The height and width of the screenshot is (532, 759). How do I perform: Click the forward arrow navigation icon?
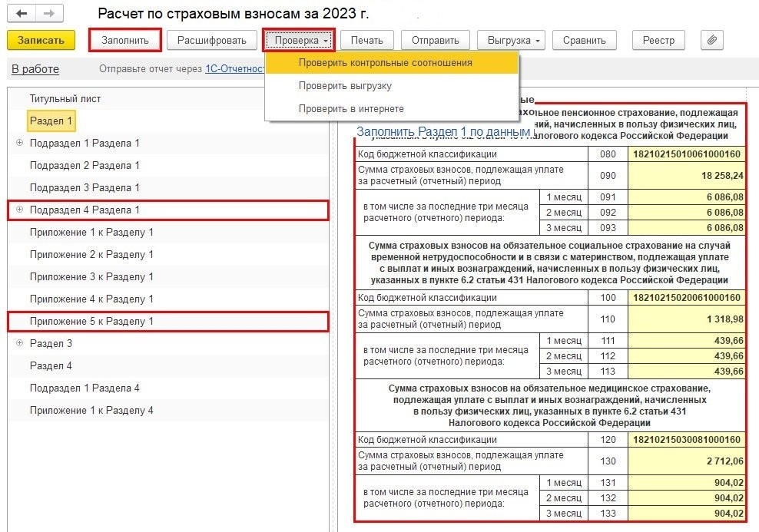point(50,14)
